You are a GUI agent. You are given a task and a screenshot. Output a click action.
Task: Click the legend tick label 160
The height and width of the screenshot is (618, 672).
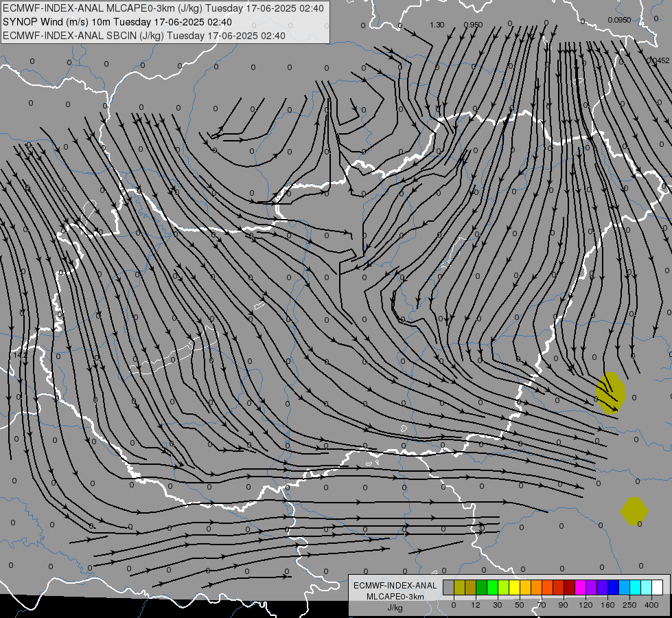coord(607,605)
